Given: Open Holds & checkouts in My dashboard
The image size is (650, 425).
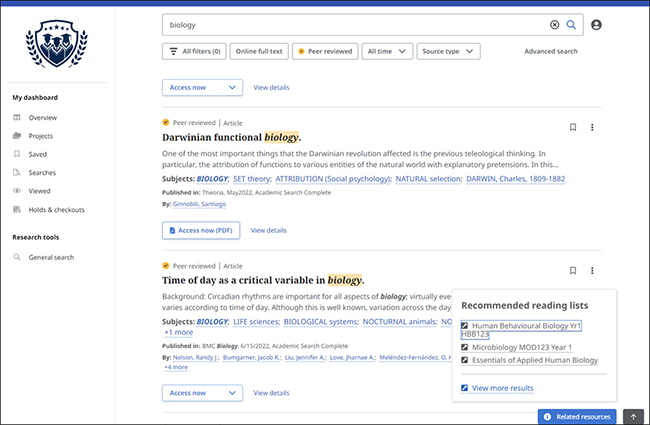Looking at the screenshot, I should [56, 210].
